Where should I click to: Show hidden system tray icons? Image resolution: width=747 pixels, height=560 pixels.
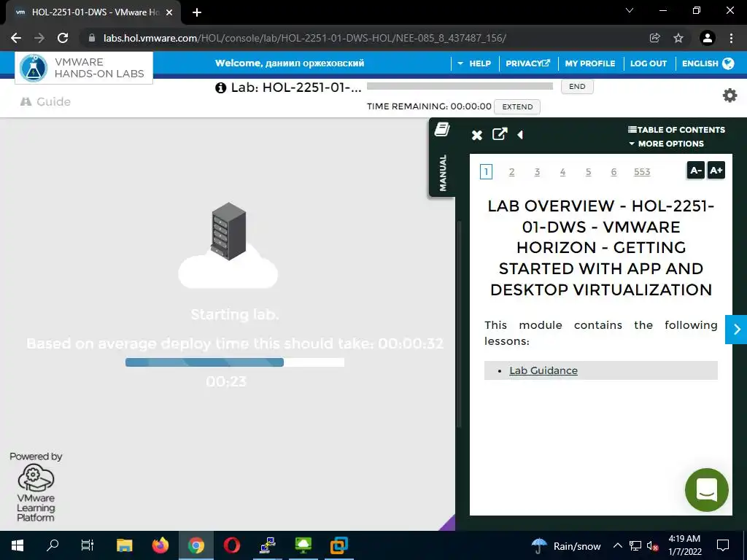[x=617, y=545]
